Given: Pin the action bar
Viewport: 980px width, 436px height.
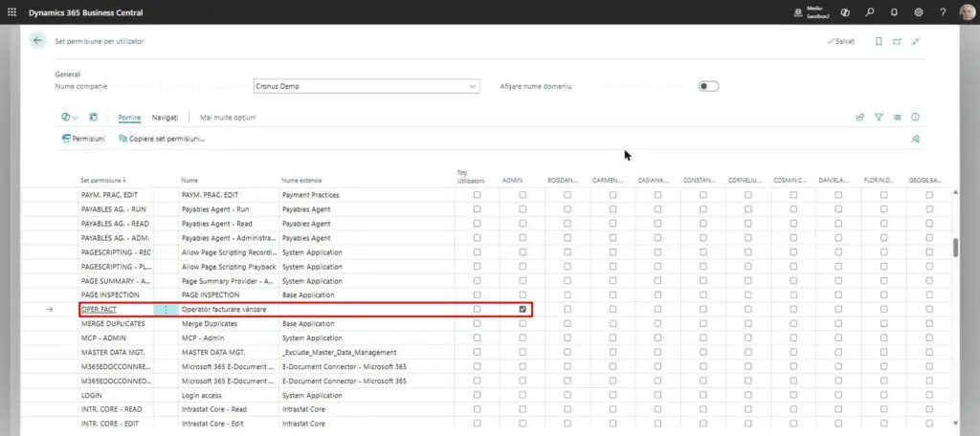Looking at the screenshot, I should pos(916,139).
